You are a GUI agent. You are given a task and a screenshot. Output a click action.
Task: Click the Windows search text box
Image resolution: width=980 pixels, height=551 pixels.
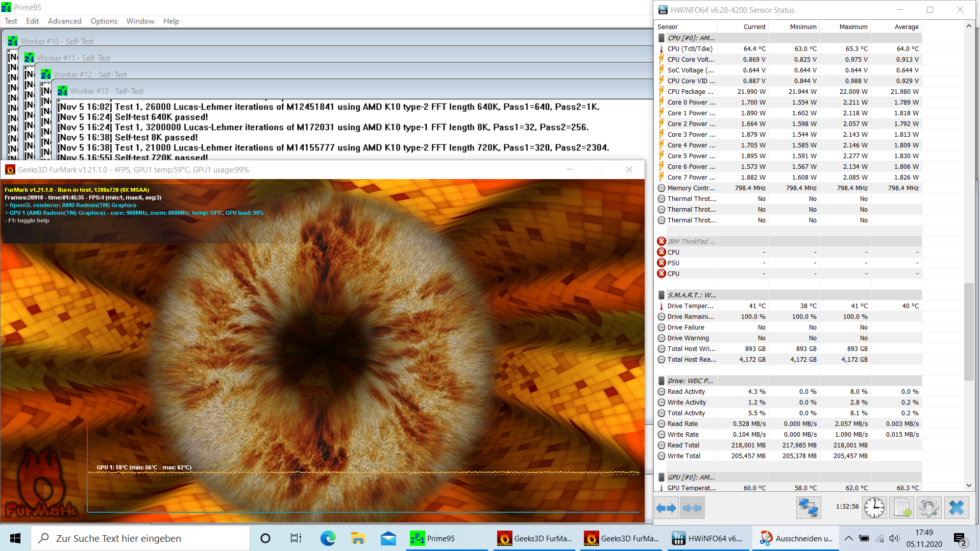click(140, 538)
